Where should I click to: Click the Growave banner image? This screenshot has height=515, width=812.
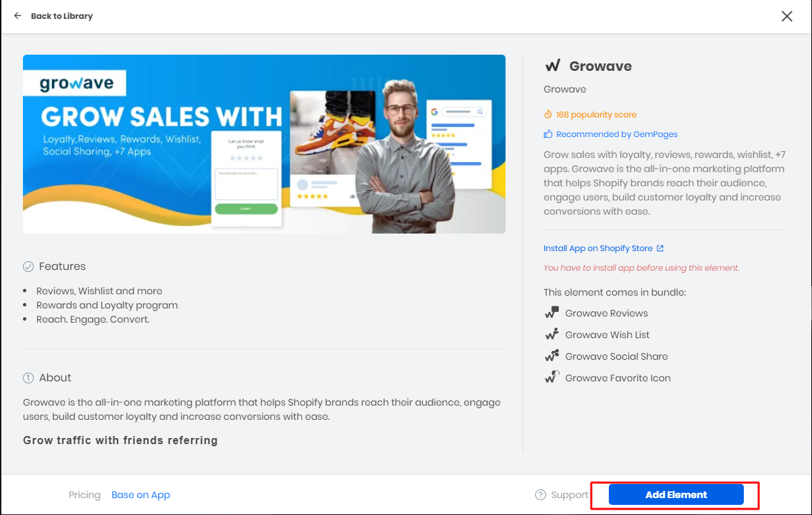[264, 144]
